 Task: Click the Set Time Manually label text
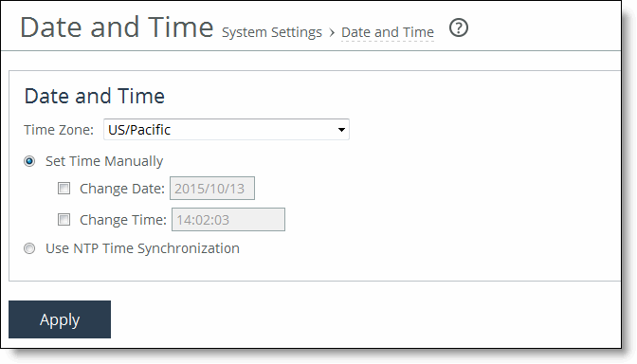coord(104,161)
